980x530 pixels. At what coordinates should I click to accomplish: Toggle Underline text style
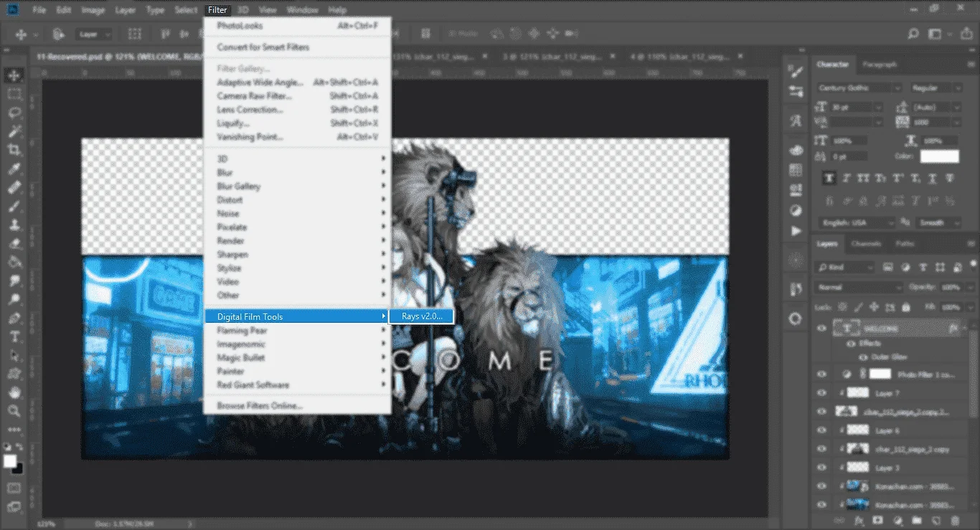click(933, 178)
